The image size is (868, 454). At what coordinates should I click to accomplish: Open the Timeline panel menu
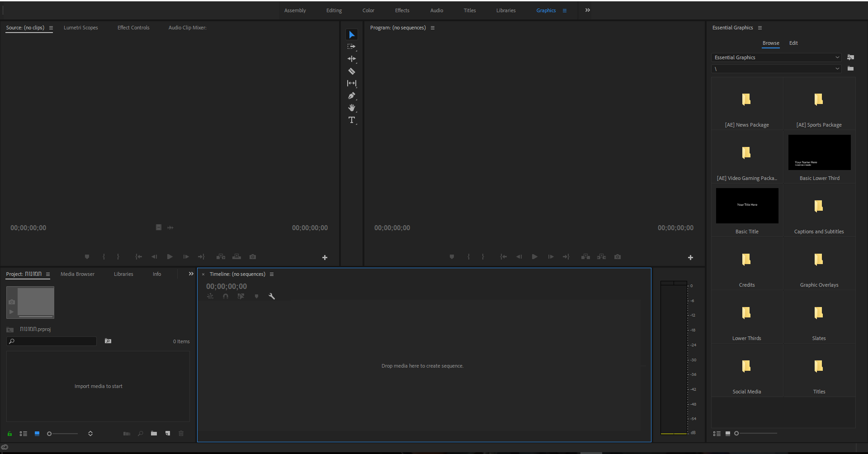(x=272, y=274)
